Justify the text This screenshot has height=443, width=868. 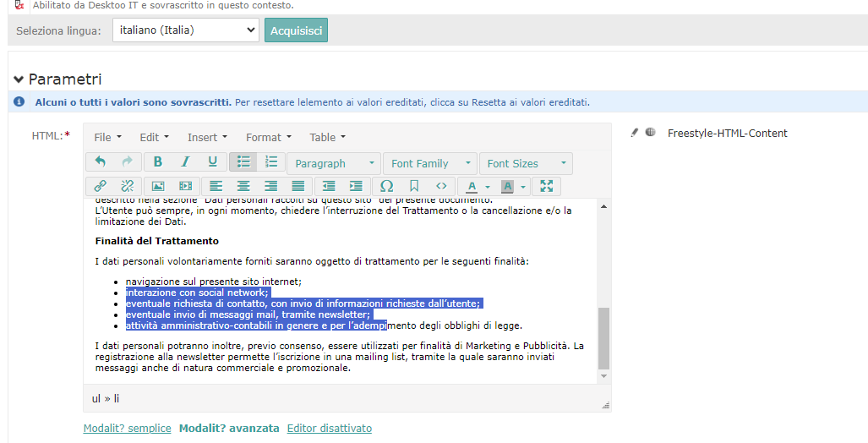coord(298,186)
